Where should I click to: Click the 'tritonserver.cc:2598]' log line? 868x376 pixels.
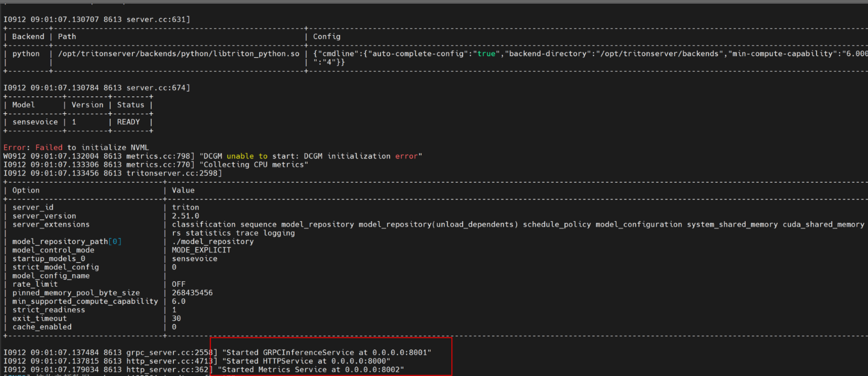[x=113, y=174]
